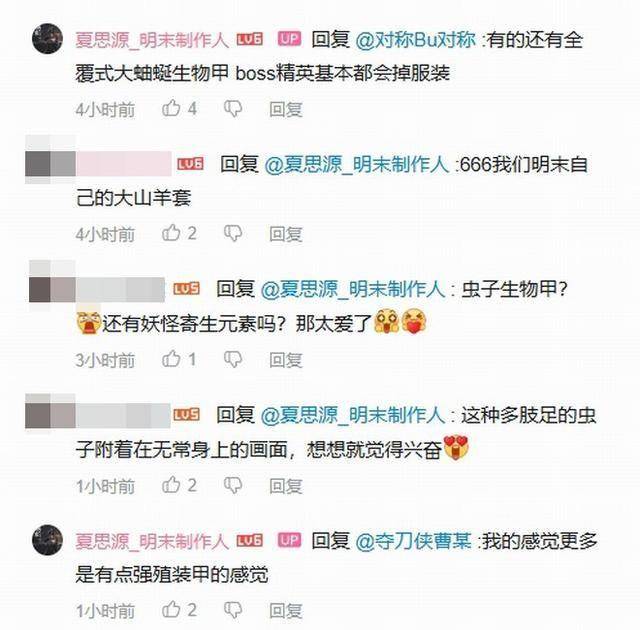Reply to the first comment posted 4小时前
640x630 pixels.
286,109
